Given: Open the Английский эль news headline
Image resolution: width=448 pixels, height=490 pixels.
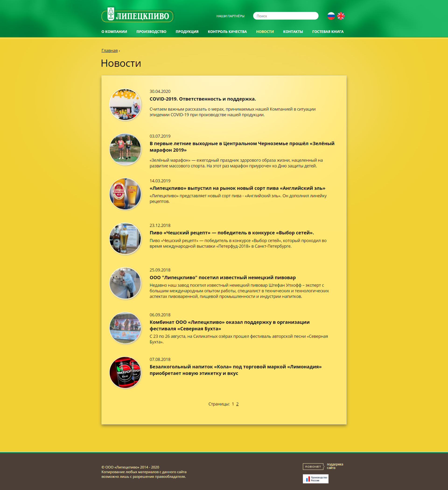Looking at the screenshot, I should [237, 188].
